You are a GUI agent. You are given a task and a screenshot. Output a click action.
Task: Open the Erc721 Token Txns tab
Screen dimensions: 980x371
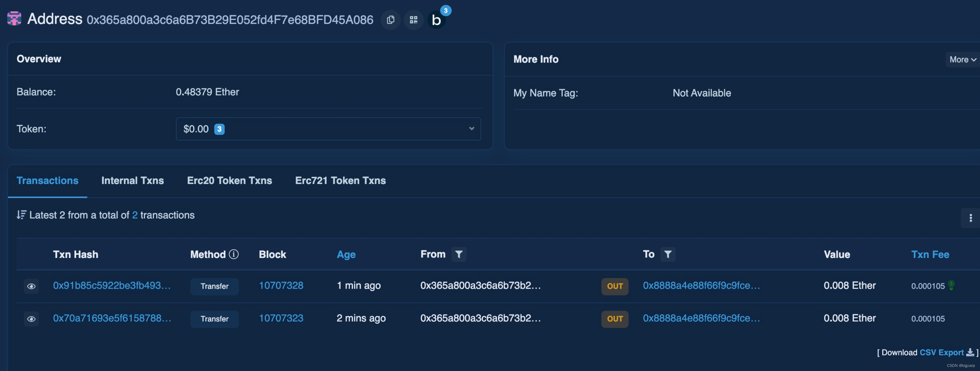[340, 180]
